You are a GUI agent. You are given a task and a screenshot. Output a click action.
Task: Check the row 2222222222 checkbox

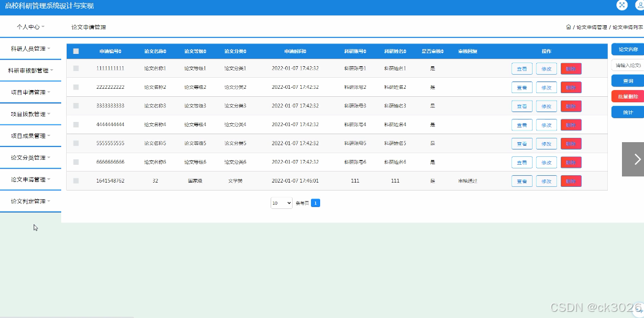[x=76, y=87]
